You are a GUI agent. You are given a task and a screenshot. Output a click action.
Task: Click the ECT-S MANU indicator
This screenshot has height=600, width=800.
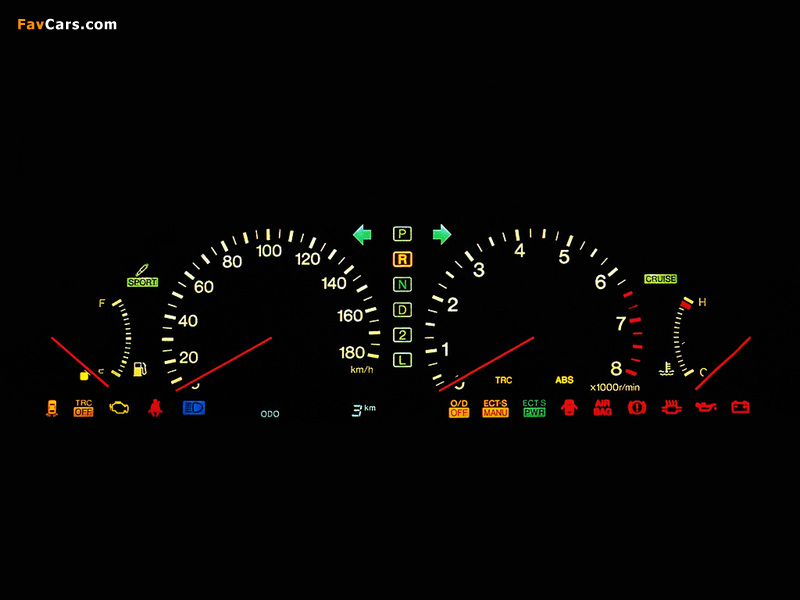point(495,408)
